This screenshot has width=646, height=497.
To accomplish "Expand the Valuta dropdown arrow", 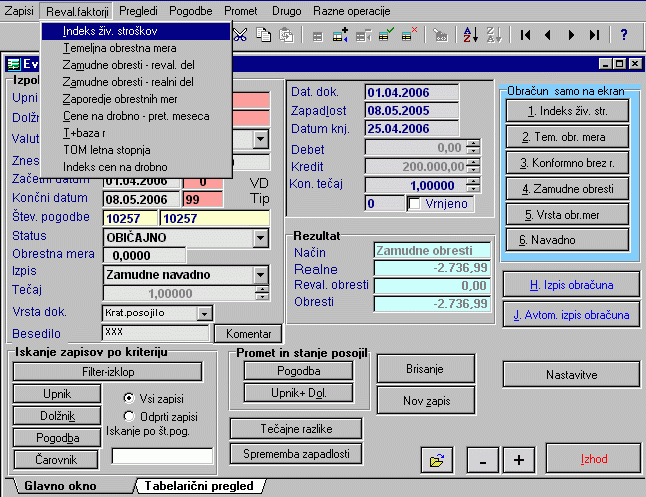I will tap(260, 138).
